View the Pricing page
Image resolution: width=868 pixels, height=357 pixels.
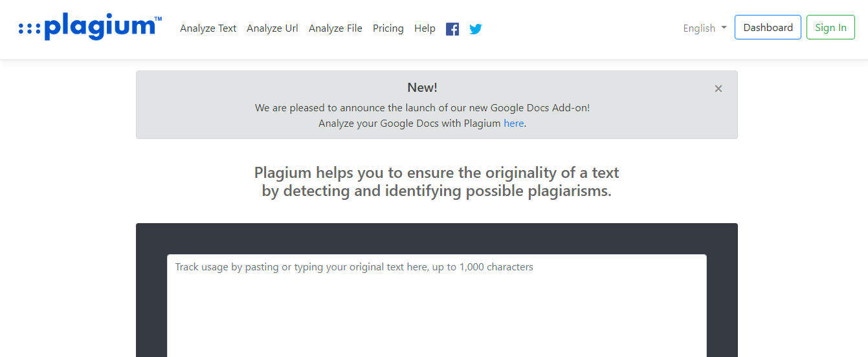coord(388,28)
